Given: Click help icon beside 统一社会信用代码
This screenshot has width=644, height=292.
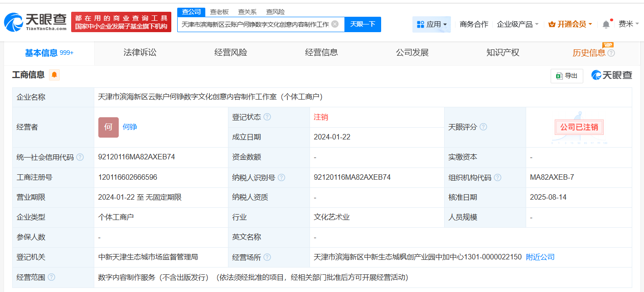Looking at the screenshot, I should pos(80,157).
